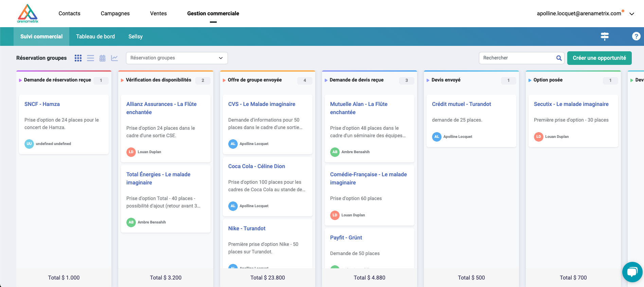Viewport: 644px width, 287px height.
Task: Open the Réservation groupes pipeline dropdown
Action: [177, 58]
